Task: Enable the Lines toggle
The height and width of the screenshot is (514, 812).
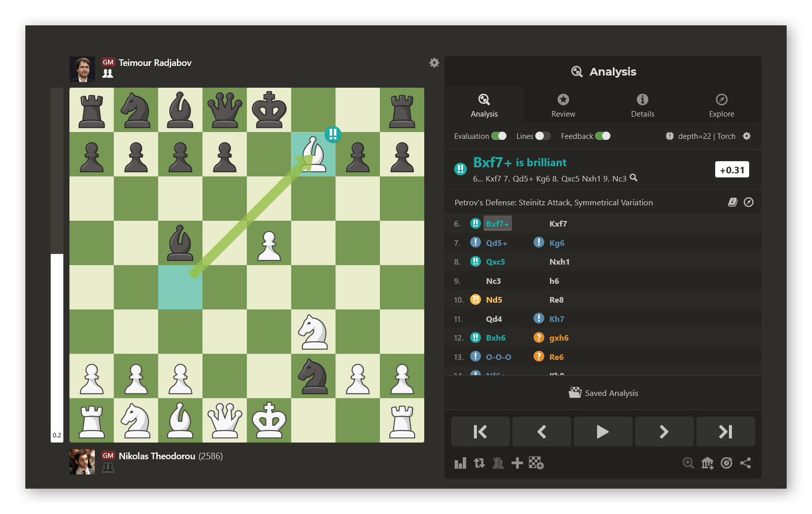Action: [x=543, y=136]
